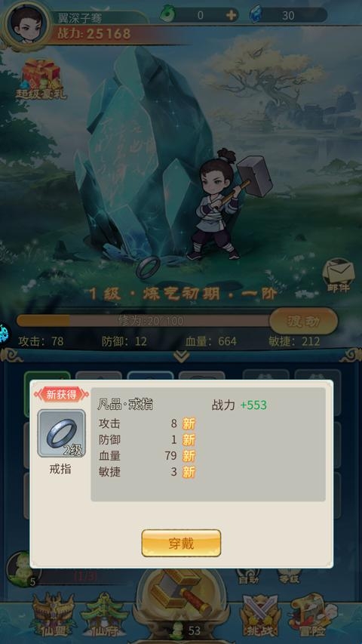Open the 仙府 residence icon
This screenshot has width=362, height=644.
(x=104, y=615)
